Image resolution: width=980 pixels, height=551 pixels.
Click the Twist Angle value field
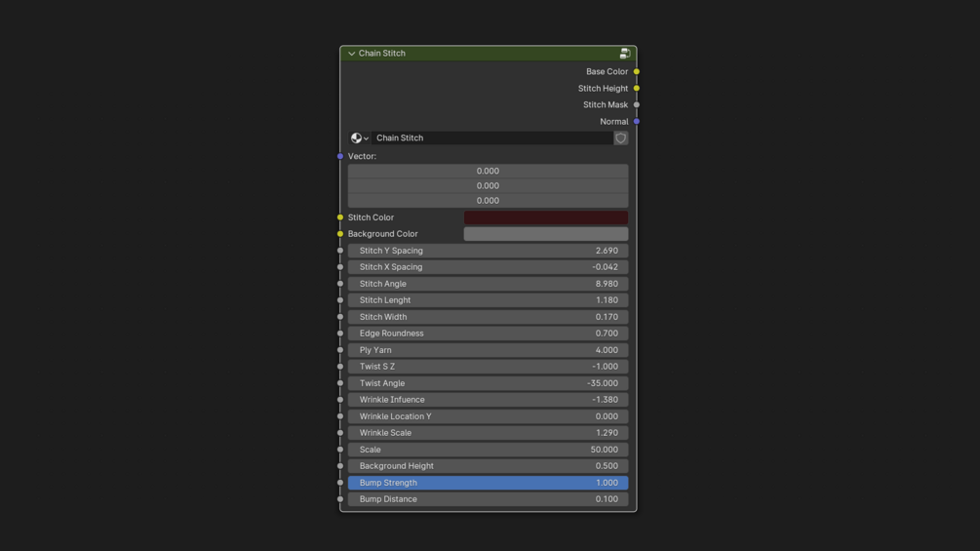click(x=488, y=383)
